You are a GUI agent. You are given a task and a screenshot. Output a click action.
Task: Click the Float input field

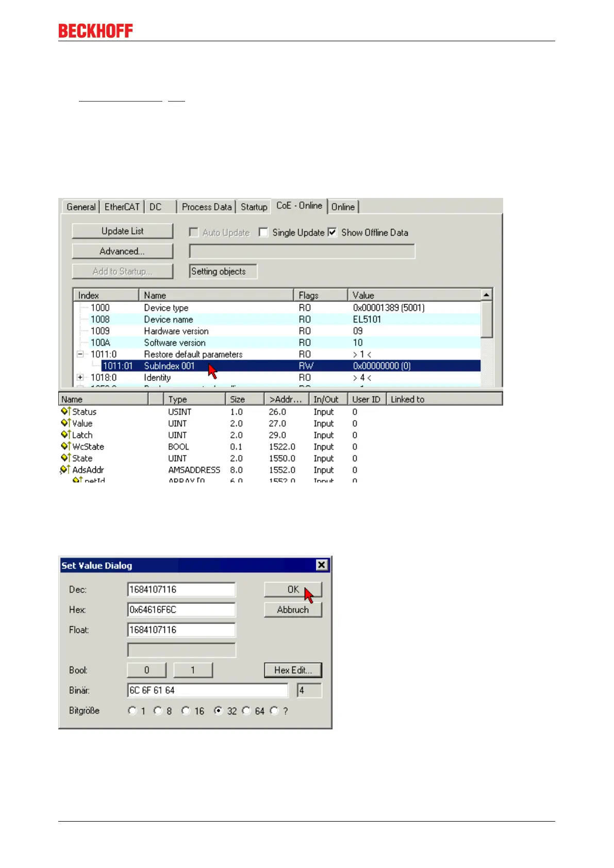(181, 630)
